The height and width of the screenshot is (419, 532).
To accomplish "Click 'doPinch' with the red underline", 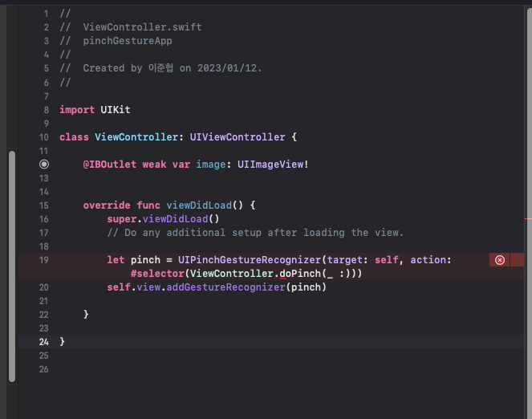I will [x=300, y=274].
